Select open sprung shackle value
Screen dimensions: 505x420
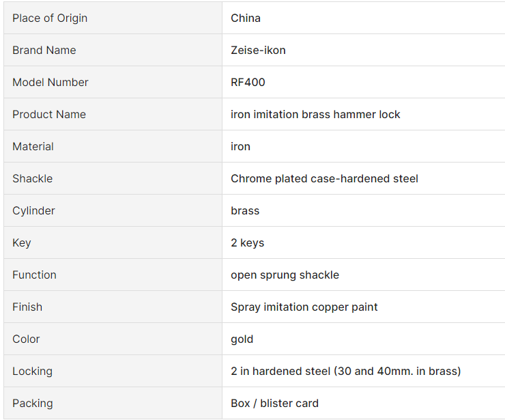285,275
